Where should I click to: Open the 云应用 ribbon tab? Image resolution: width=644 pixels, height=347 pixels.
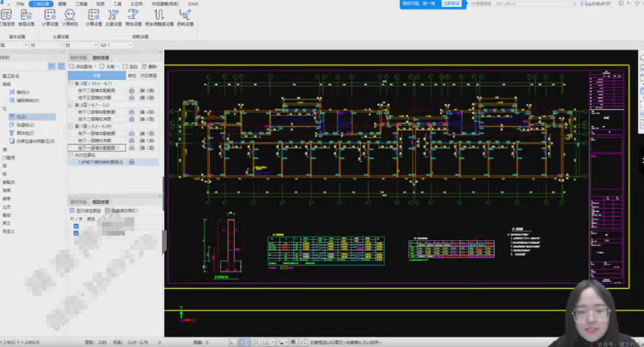(x=137, y=4)
